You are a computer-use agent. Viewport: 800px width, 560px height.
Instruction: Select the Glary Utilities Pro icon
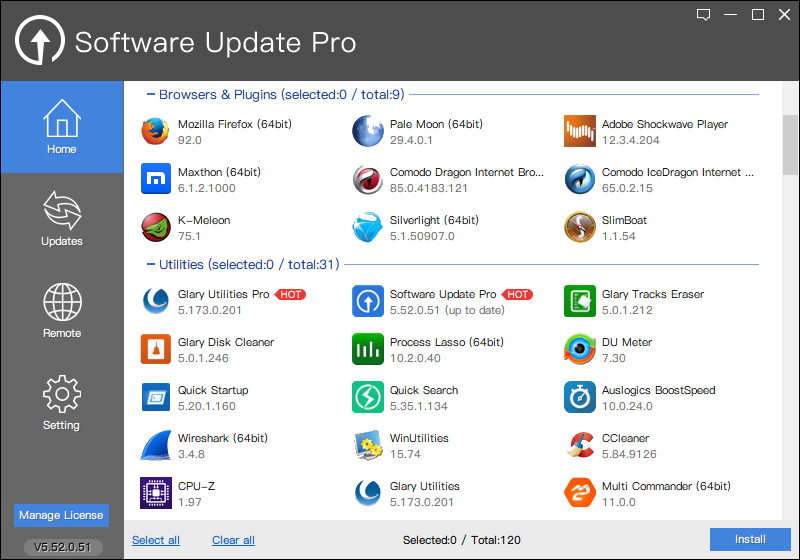(156, 301)
